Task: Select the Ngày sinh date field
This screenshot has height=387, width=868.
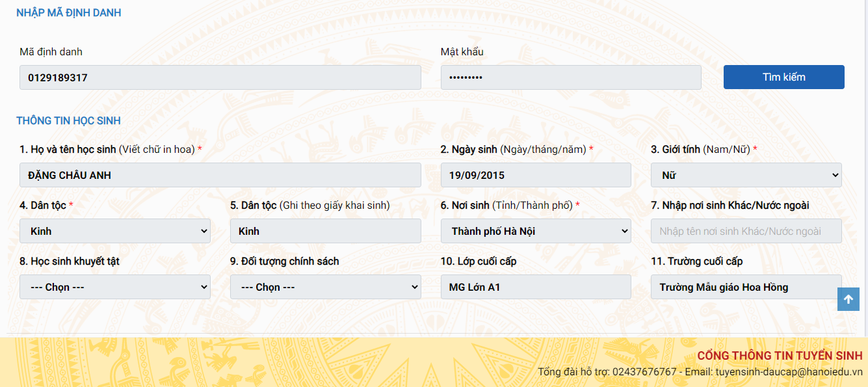Action: click(535, 175)
